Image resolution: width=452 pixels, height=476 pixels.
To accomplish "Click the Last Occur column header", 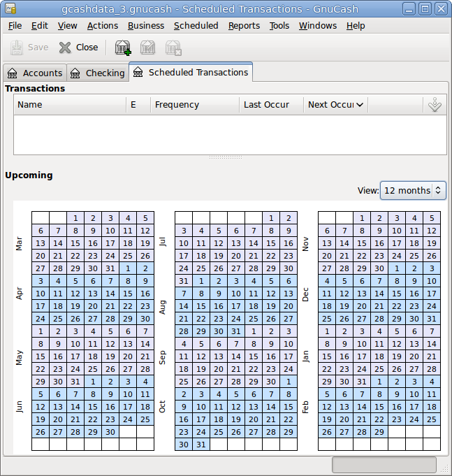I will (270, 105).
